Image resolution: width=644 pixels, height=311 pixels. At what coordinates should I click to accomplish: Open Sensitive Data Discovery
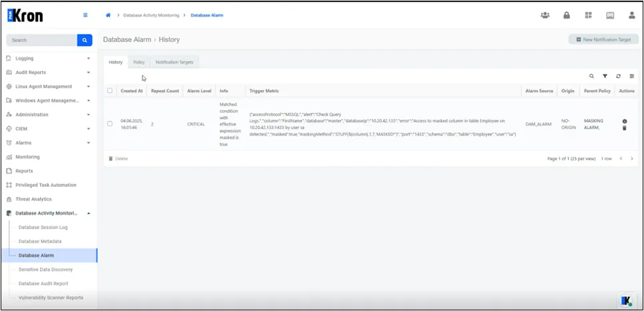pos(45,270)
